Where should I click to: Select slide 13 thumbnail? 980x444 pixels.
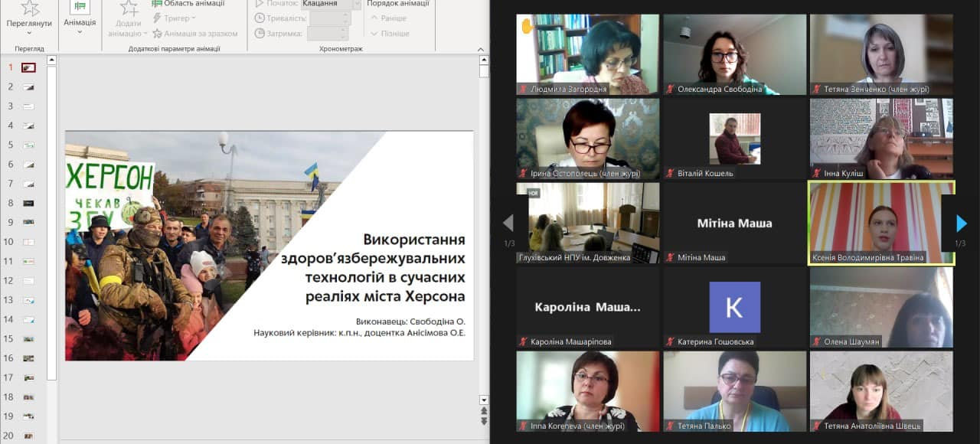coord(28,300)
